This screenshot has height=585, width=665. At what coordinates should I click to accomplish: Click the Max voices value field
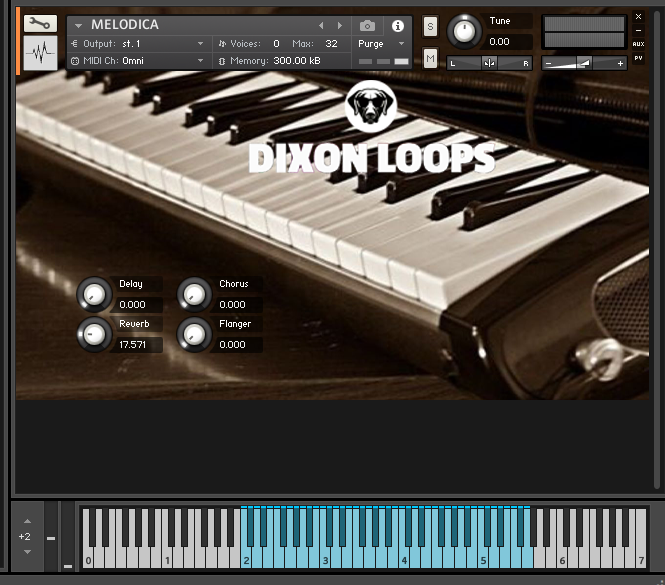tap(331, 44)
